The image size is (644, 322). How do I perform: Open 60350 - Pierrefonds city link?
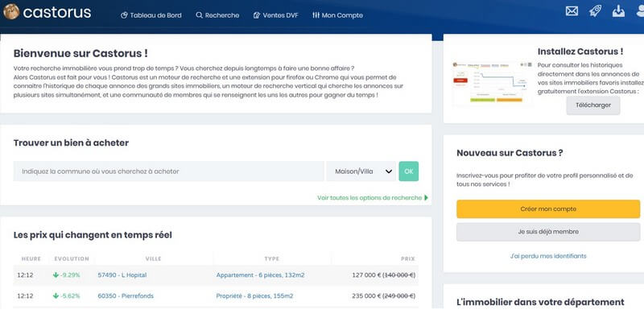126,296
